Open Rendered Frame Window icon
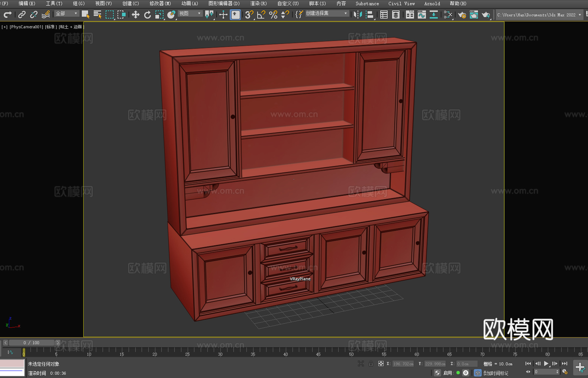This screenshot has width=588, height=378. click(474, 14)
